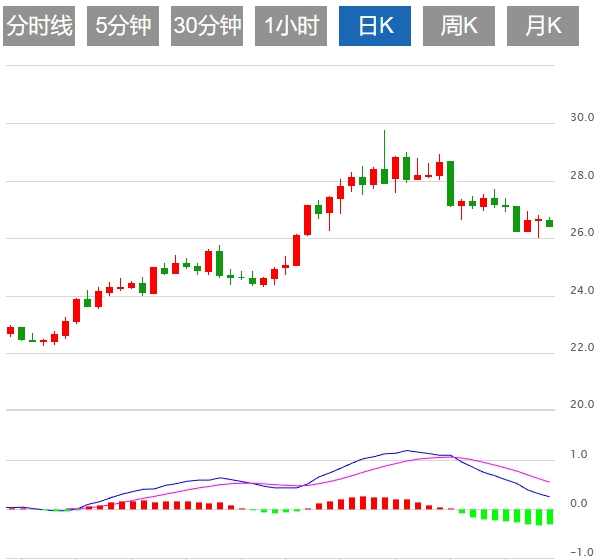Switch to the 分时线 tab
The height and width of the screenshot is (560, 609).
point(40,27)
